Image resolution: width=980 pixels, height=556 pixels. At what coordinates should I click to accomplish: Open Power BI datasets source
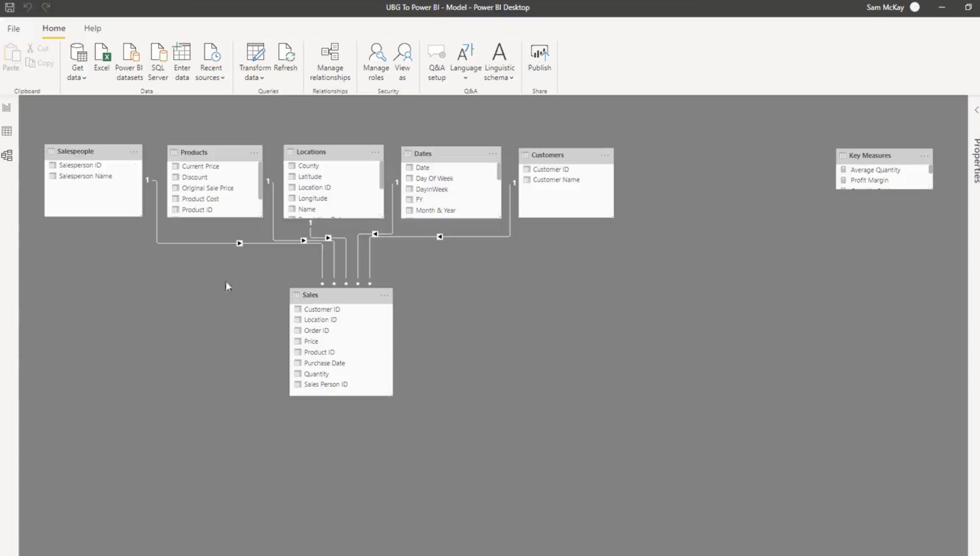click(129, 62)
